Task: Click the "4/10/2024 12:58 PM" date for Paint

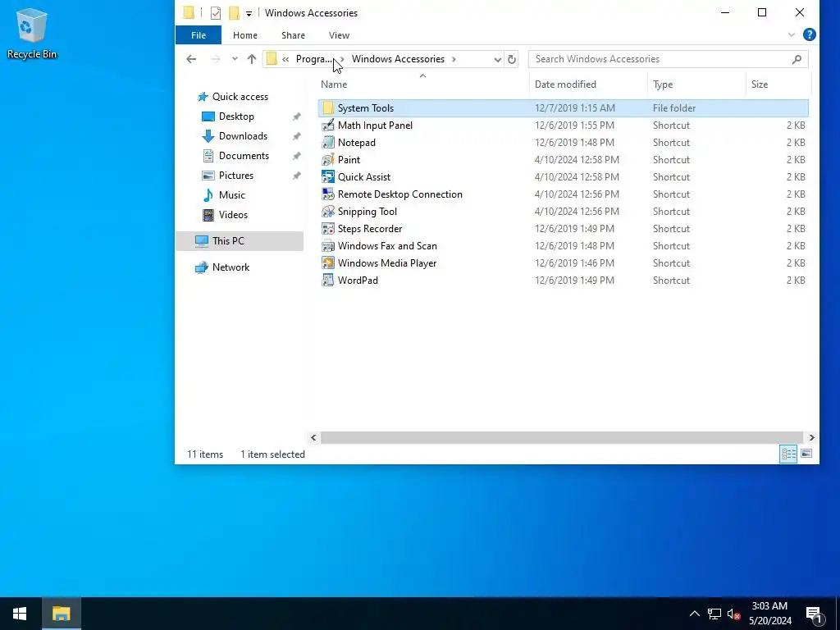Action: [x=577, y=160]
